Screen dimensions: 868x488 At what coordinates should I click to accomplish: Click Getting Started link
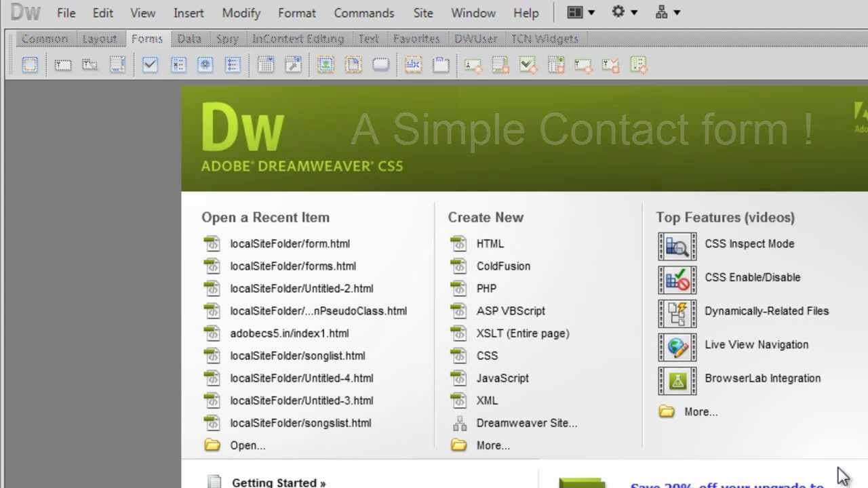279,483
